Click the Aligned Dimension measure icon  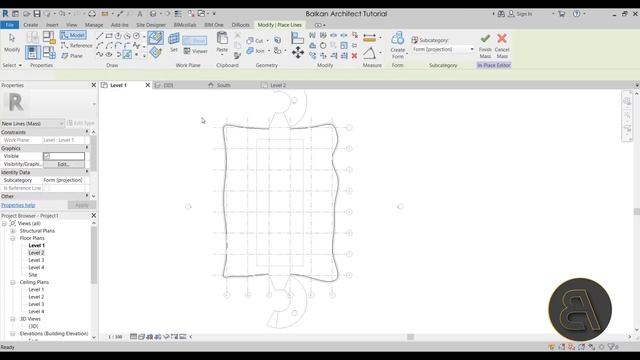369,38
